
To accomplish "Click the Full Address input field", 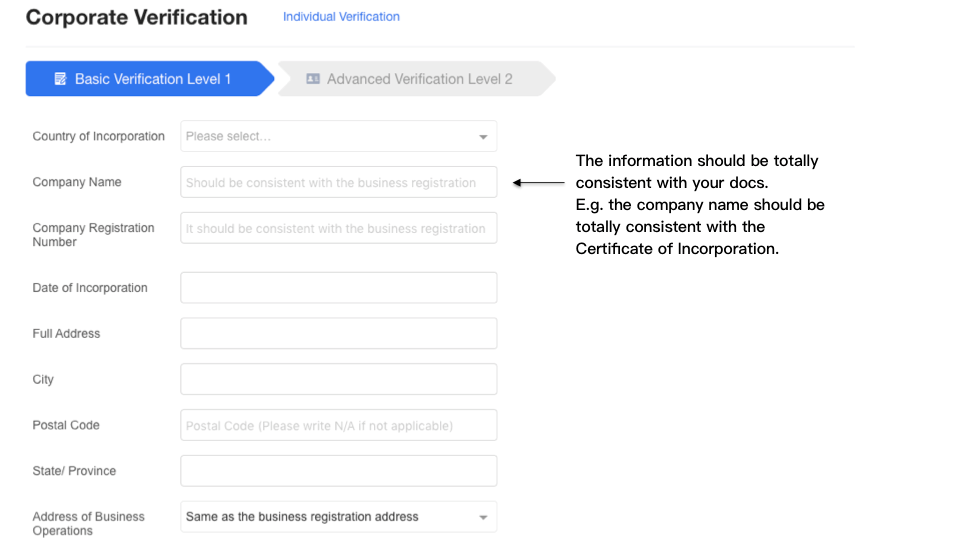I will tap(338, 333).
